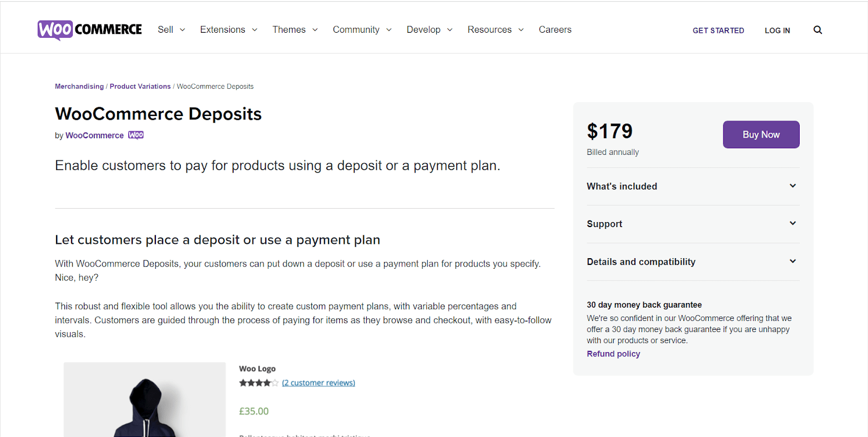The image size is (868, 437).
Task: Expand the What's included section
Action: pos(693,186)
